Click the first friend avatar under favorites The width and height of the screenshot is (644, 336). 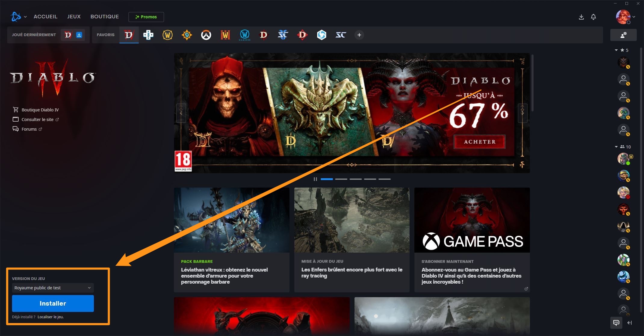(x=623, y=62)
